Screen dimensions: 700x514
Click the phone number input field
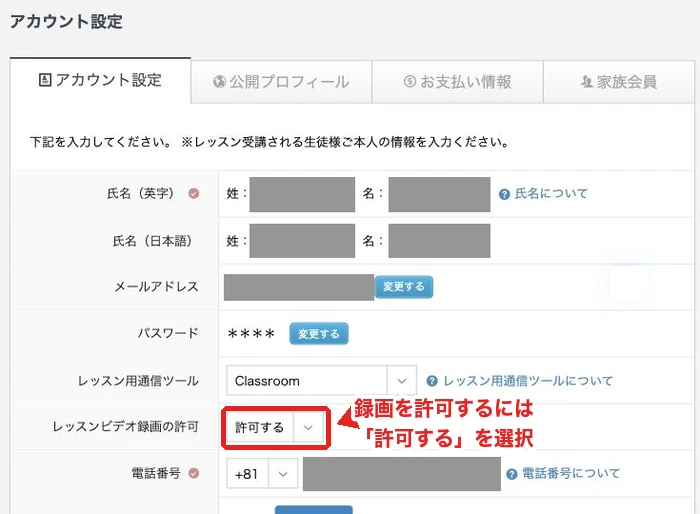point(402,474)
